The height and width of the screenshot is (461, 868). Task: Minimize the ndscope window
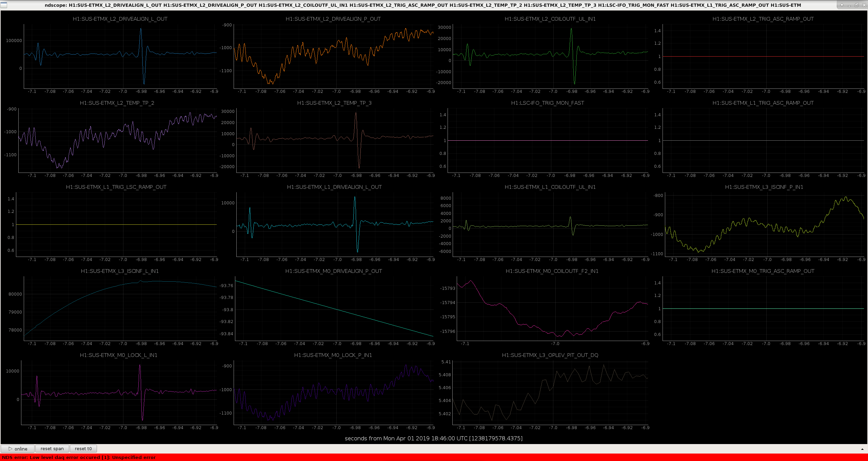(x=849, y=5)
